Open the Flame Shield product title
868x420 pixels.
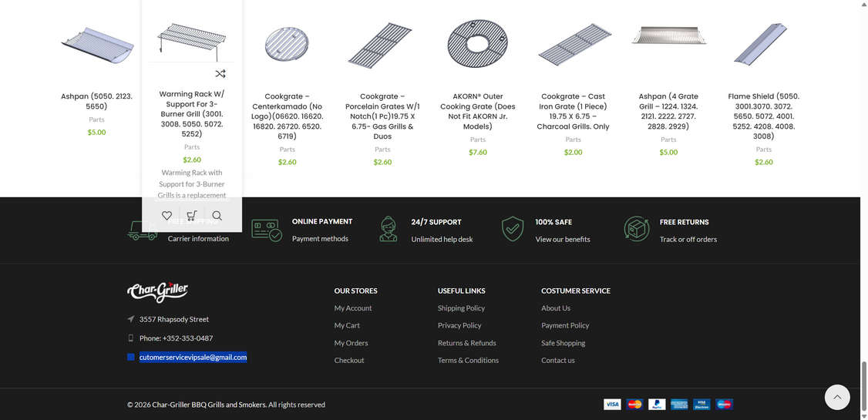764,116
